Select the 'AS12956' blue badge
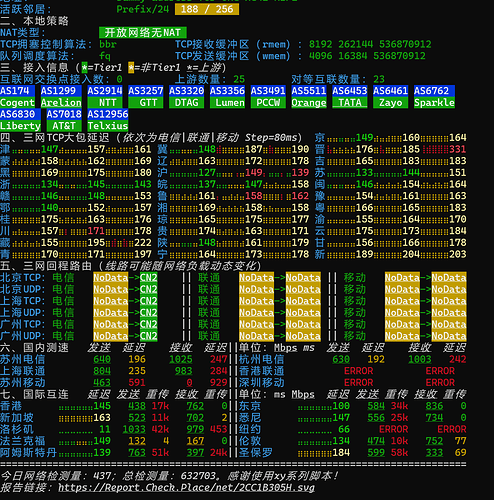494x500 pixels. point(108,114)
